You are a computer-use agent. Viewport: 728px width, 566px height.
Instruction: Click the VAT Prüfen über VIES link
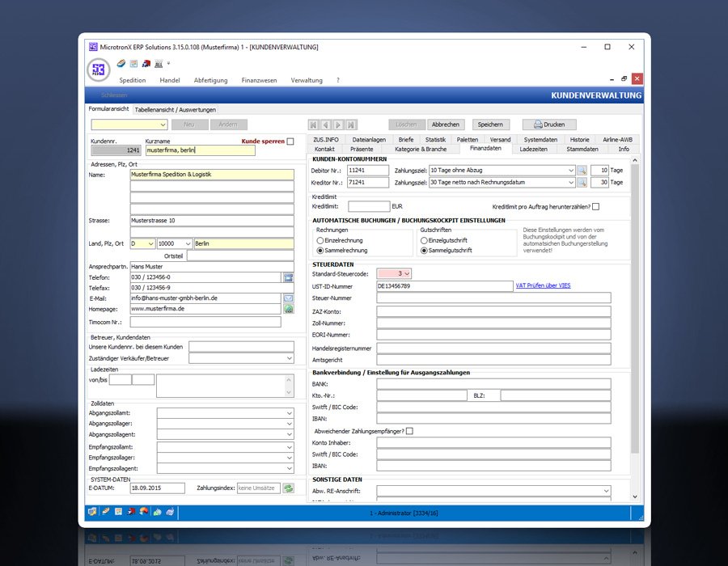click(544, 285)
